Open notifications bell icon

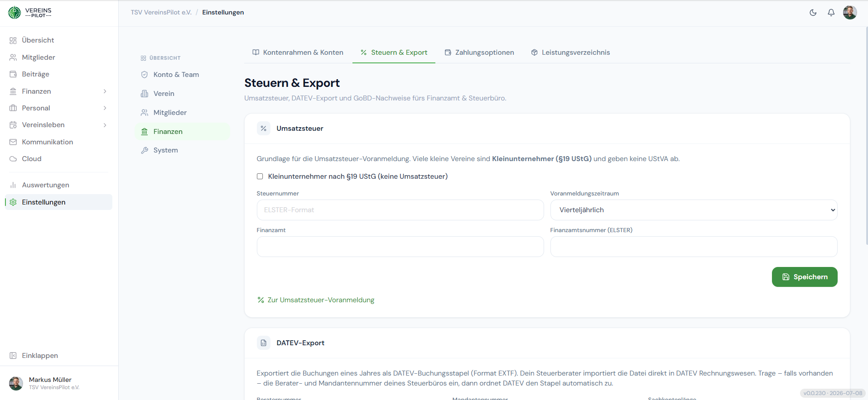click(x=831, y=13)
